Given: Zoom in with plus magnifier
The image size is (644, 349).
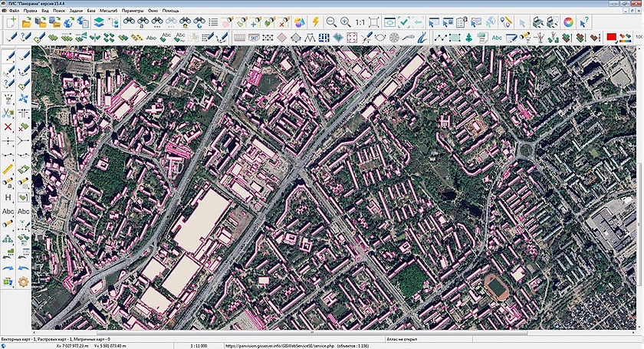Looking at the screenshot, I should click(x=346, y=22).
